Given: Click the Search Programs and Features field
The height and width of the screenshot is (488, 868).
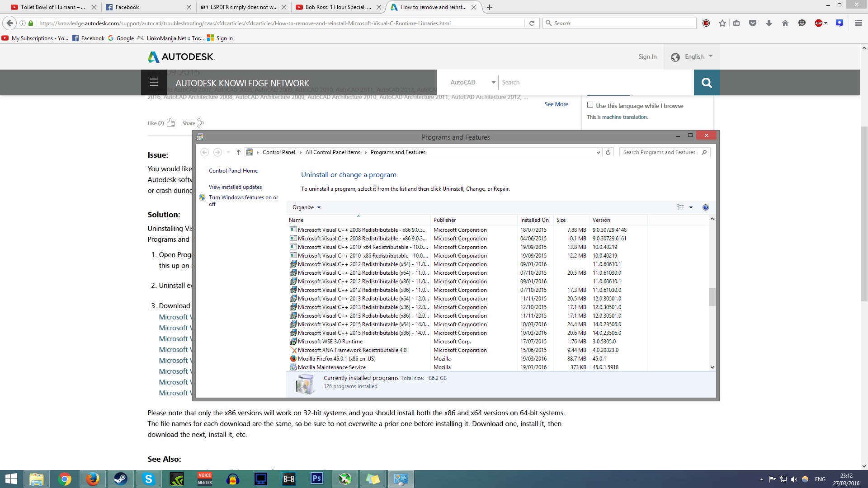Looking at the screenshot, I should click(x=659, y=152).
